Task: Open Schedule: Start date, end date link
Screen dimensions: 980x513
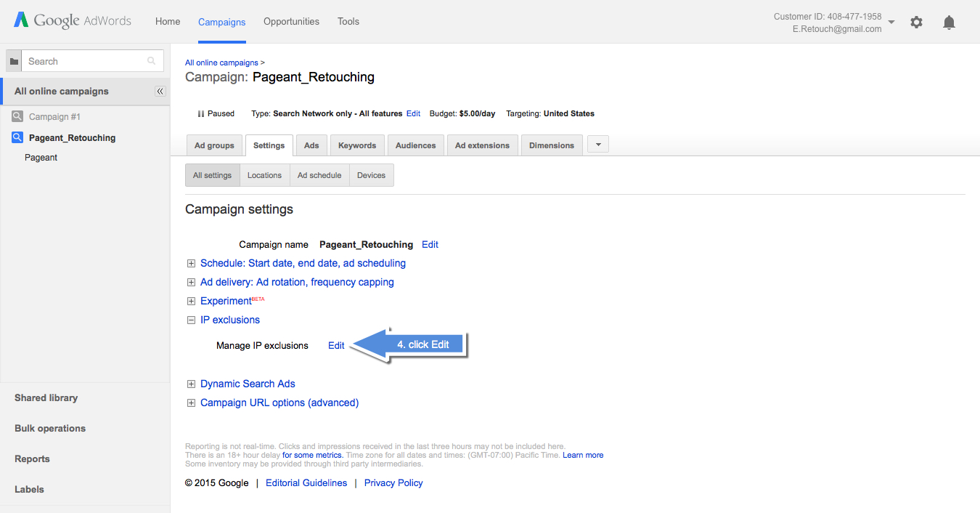Action: coord(303,263)
